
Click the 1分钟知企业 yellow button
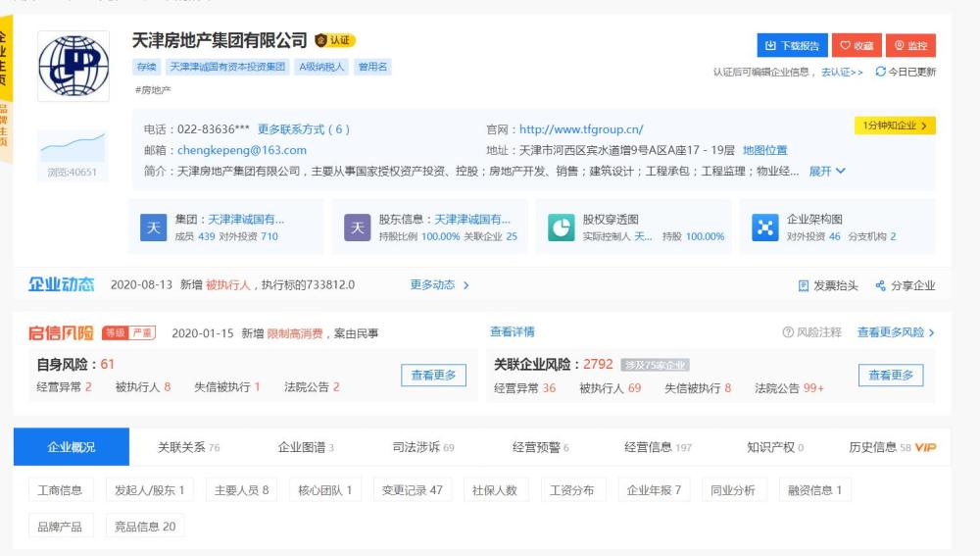895,126
